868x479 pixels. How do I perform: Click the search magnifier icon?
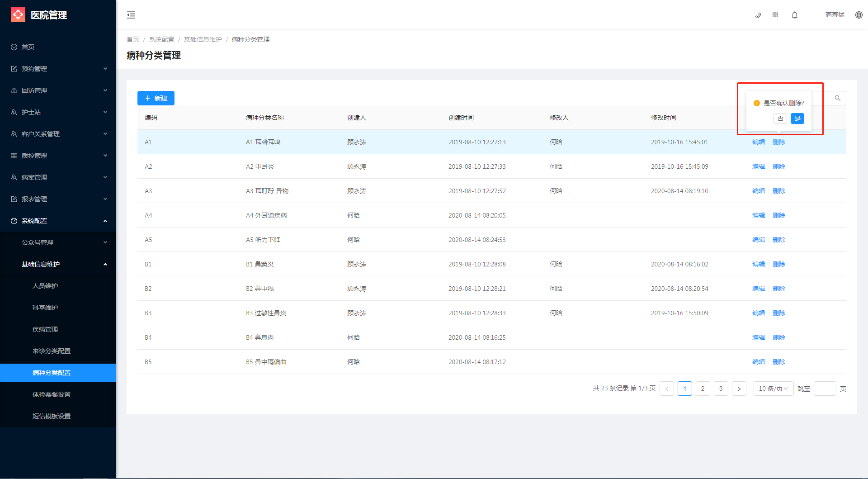(x=838, y=98)
